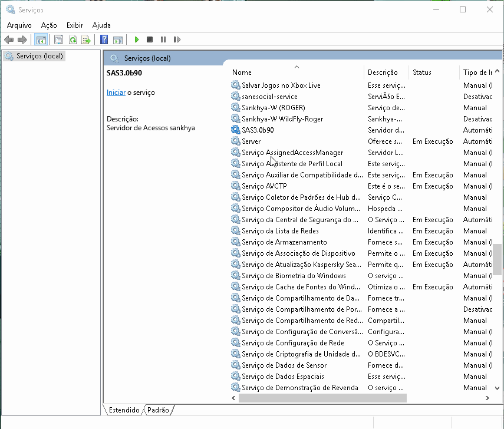
Task: Click the Restart service toolbar icon
Action: point(177,39)
